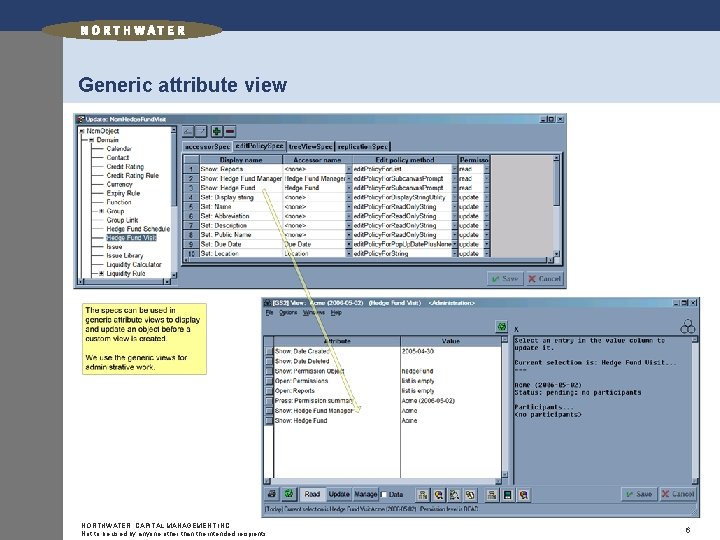Click row number 7 header in the spec table
720x540 pixels.
(x=191, y=225)
